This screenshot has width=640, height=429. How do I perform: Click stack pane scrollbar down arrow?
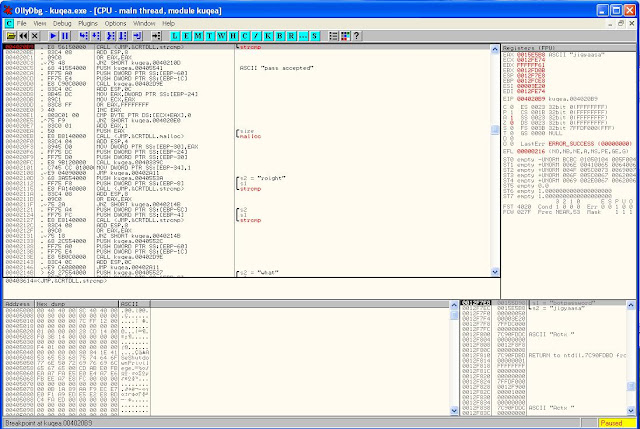tap(631, 411)
